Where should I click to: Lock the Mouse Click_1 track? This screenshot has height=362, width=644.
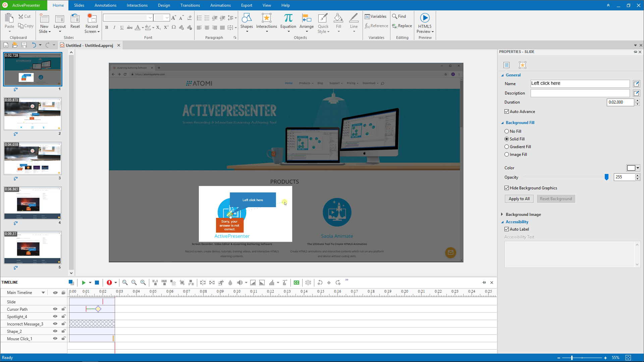pos(63,339)
